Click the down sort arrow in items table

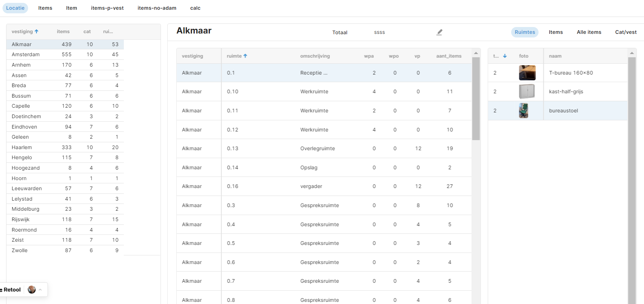click(x=505, y=56)
